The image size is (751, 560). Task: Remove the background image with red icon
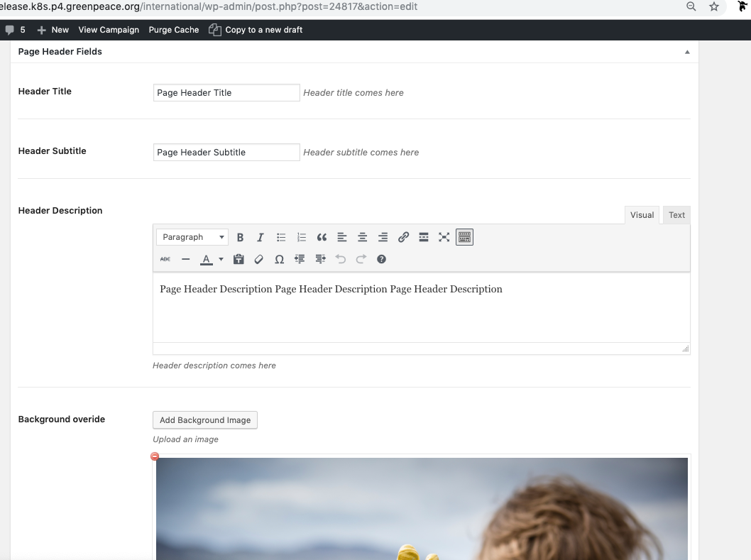(155, 456)
